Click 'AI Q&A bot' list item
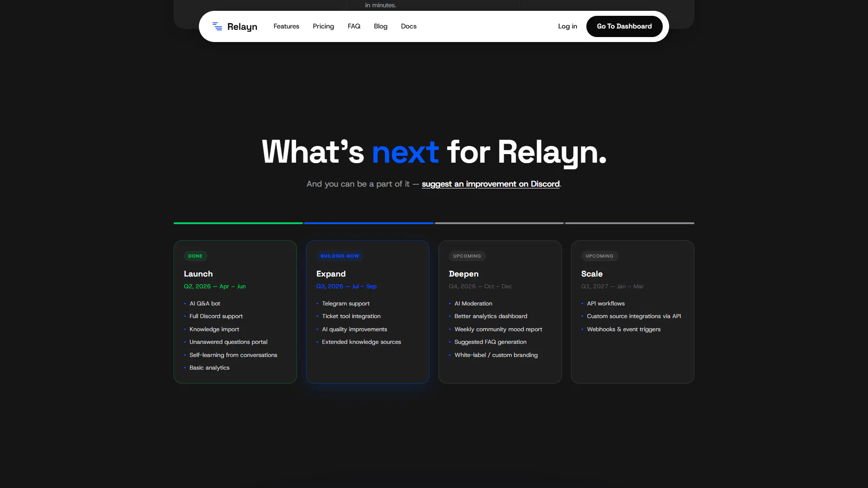 tap(205, 304)
